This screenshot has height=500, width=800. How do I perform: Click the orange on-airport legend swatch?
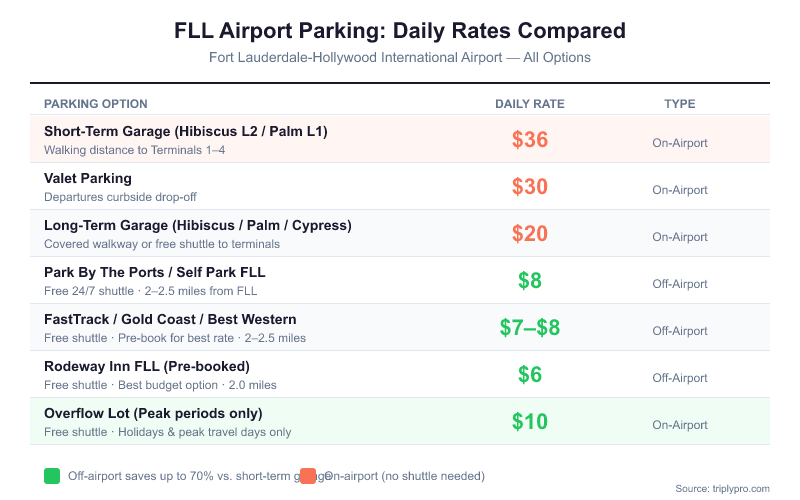[x=308, y=476]
